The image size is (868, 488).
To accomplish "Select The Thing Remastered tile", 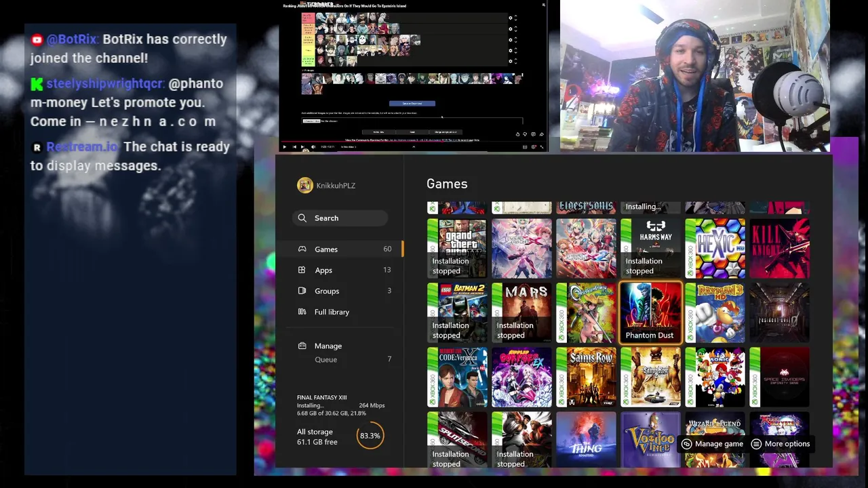I will click(586, 439).
